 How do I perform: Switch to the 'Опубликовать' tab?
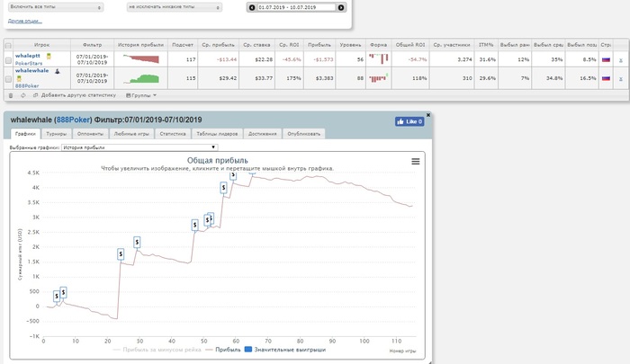pyautogui.click(x=304, y=134)
